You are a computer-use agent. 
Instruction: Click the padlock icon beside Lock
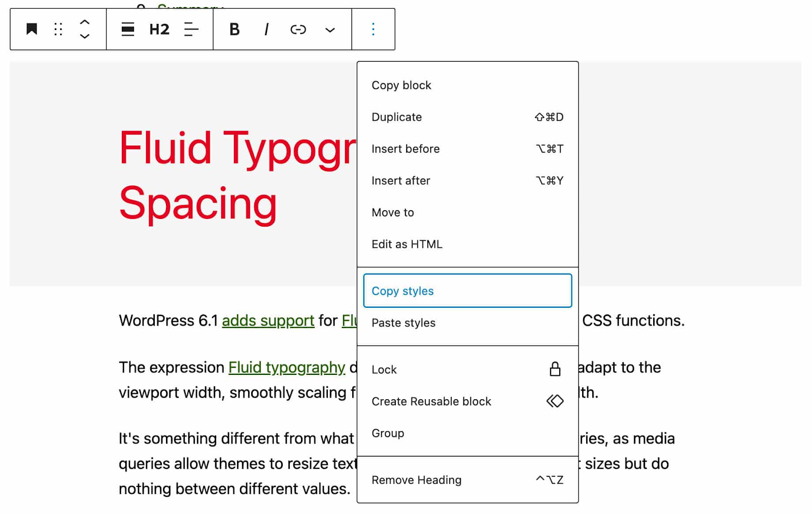click(555, 369)
